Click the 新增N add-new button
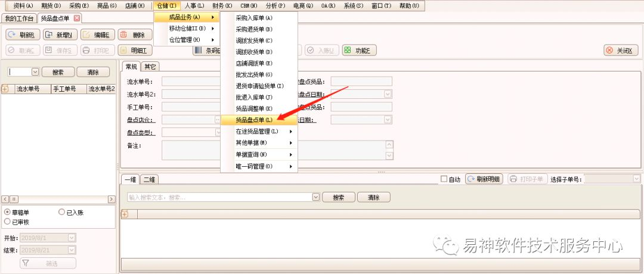 (60, 35)
